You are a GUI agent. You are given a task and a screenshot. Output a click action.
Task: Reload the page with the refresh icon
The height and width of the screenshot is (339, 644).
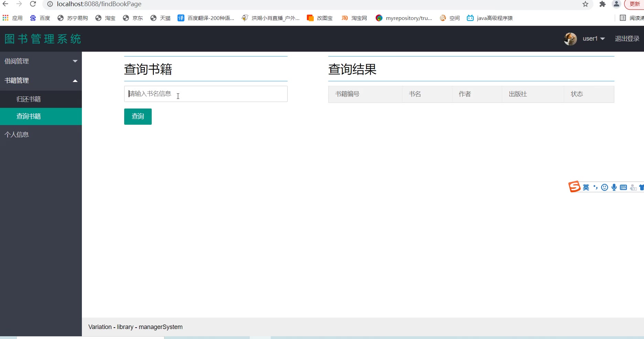[x=33, y=4]
